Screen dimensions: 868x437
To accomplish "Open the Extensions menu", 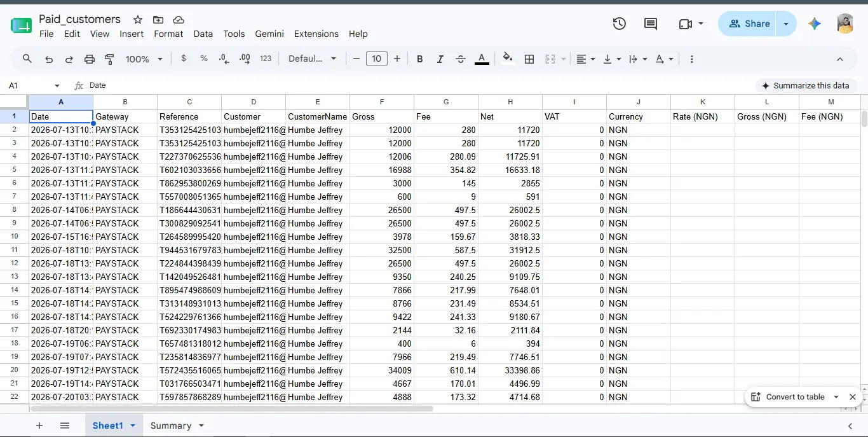I will [x=316, y=34].
